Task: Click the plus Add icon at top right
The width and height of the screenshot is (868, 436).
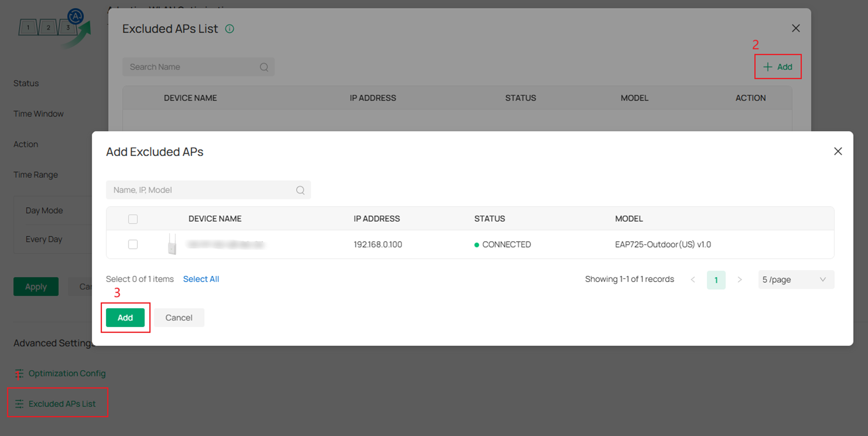Action: coord(768,67)
